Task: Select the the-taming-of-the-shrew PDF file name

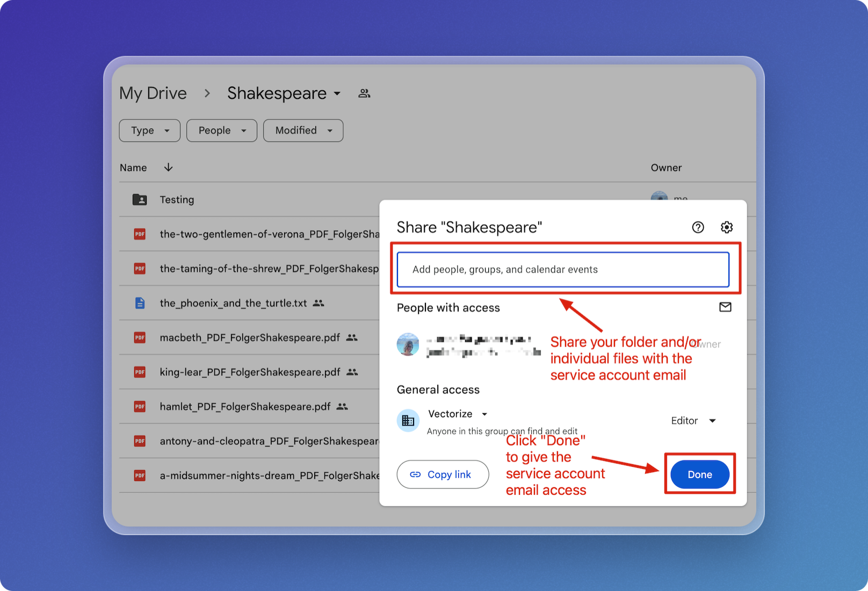Action: click(270, 269)
